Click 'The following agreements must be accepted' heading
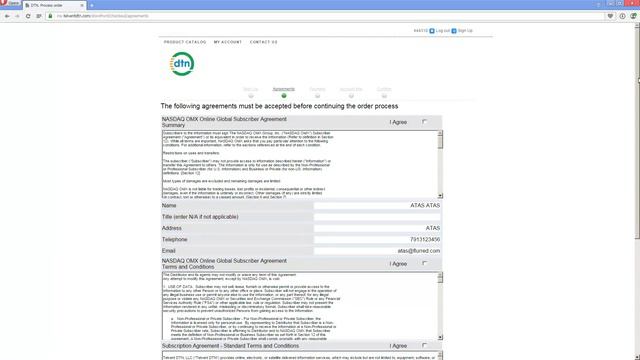The image size is (640, 360). coord(279,106)
